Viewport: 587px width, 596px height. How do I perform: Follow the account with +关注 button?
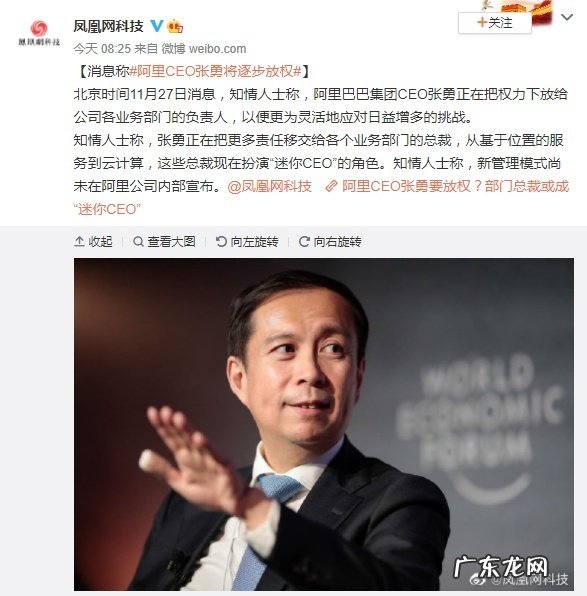(495, 23)
